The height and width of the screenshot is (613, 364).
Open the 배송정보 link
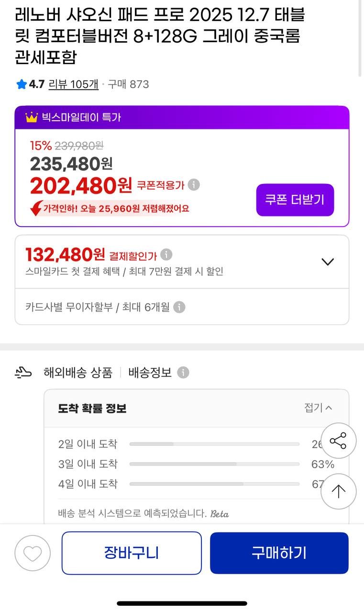(150, 373)
